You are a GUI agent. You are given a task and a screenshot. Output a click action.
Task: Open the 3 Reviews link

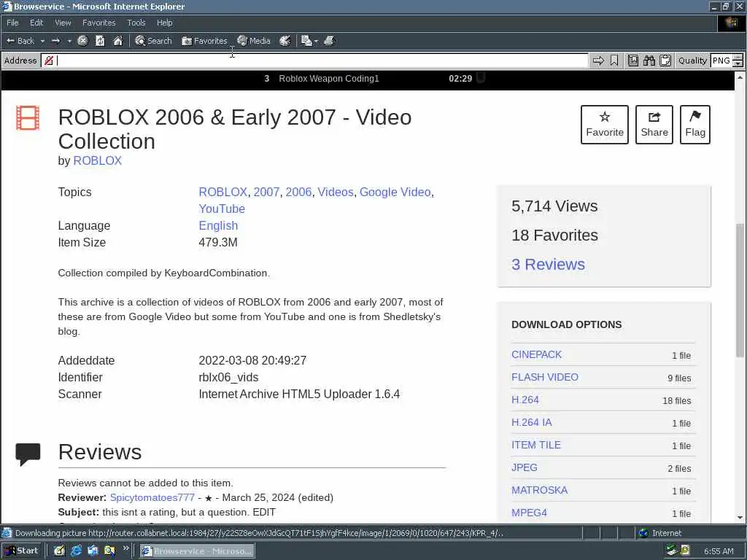click(x=548, y=264)
